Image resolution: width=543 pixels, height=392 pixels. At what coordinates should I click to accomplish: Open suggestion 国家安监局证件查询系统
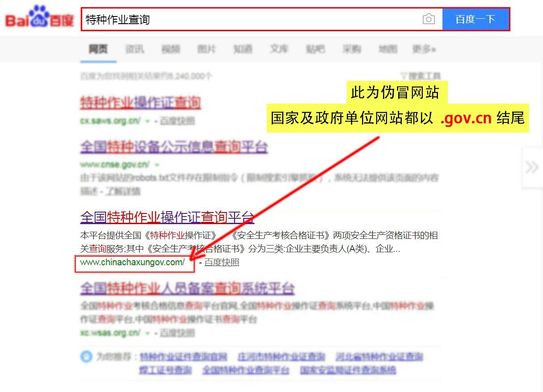pyautogui.click(x=348, y=370)
